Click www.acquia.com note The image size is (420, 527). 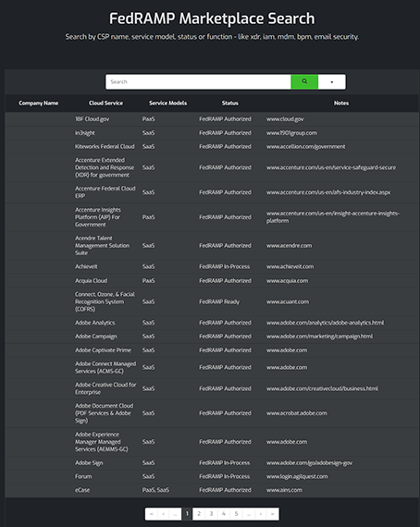287,281
